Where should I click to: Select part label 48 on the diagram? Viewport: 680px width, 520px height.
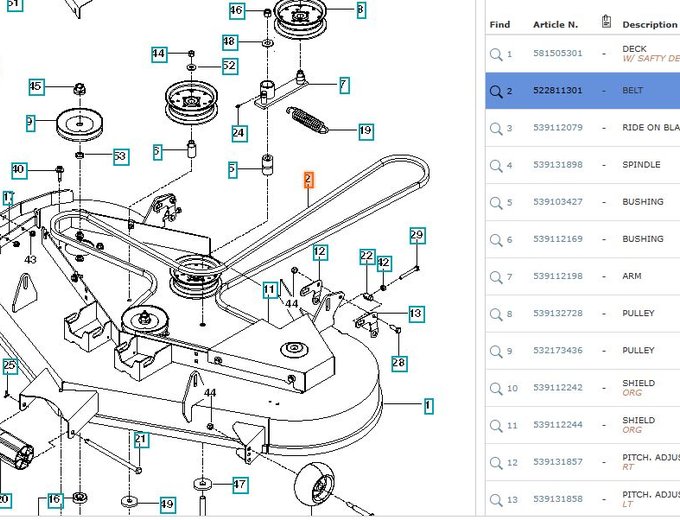(x=229, y=42)
